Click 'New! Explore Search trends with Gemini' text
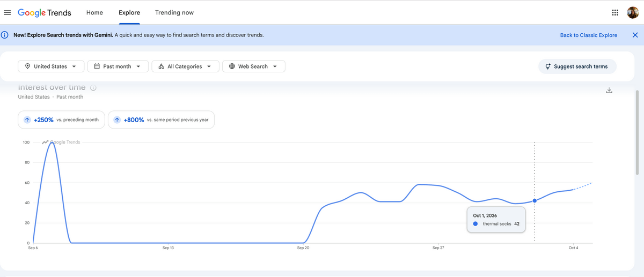 click(63, 35)
